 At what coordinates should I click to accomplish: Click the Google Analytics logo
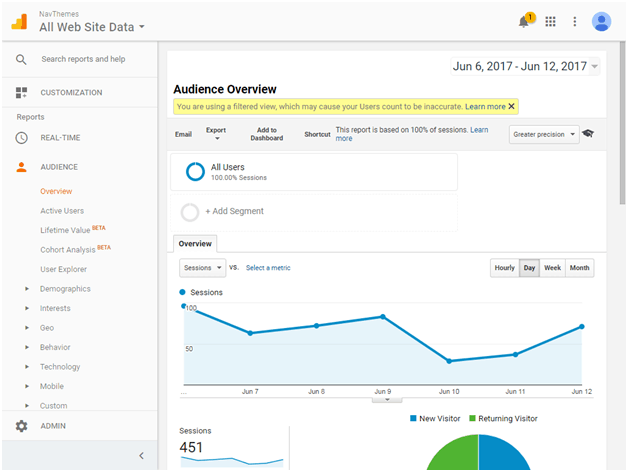19,22
